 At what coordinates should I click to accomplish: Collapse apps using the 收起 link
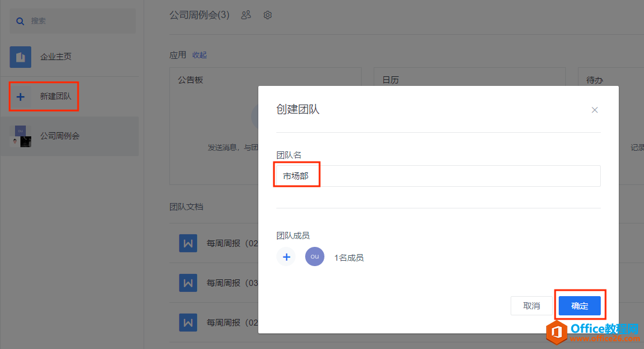pyautogui.click(x=199, y=55)
